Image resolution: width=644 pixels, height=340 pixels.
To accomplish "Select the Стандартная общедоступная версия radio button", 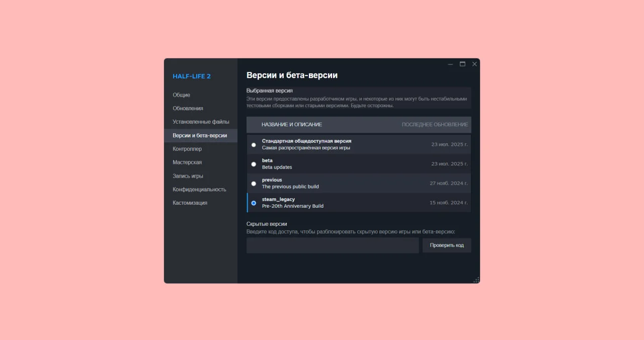I will click(x=254, y=145).
